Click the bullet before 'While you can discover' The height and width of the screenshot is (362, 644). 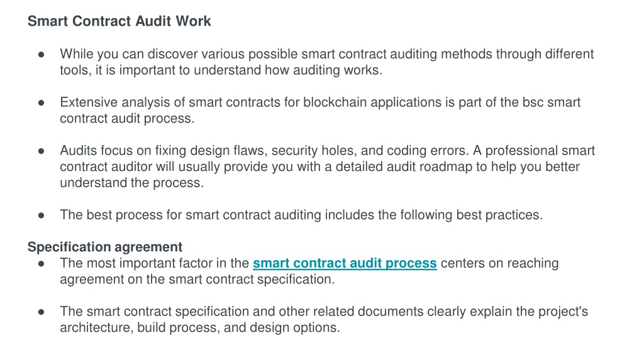coord(41,54)
